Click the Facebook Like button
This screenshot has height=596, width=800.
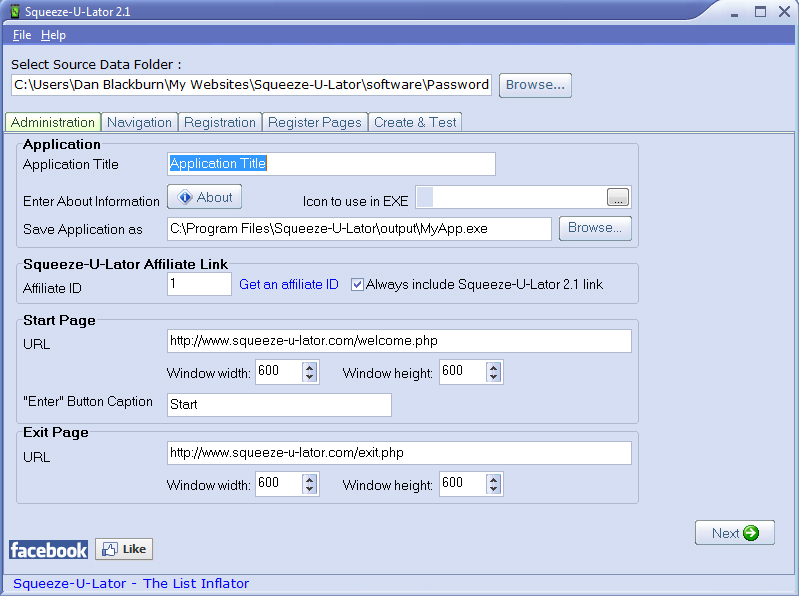124,549
